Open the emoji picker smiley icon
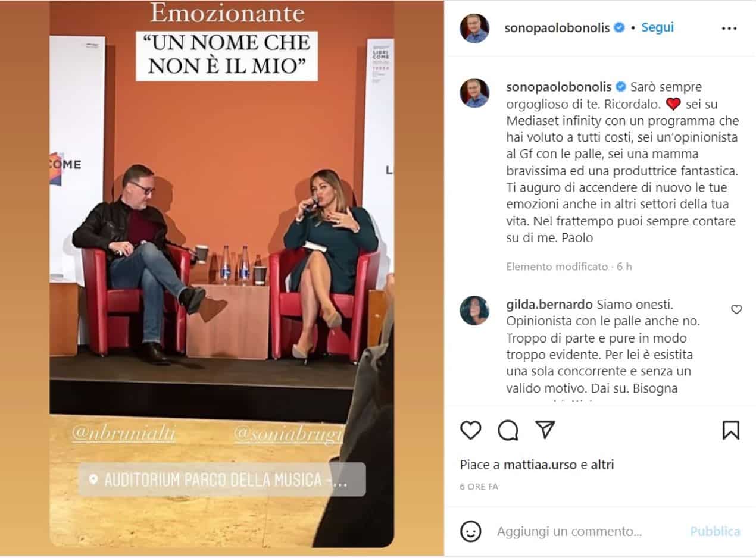 471,531
